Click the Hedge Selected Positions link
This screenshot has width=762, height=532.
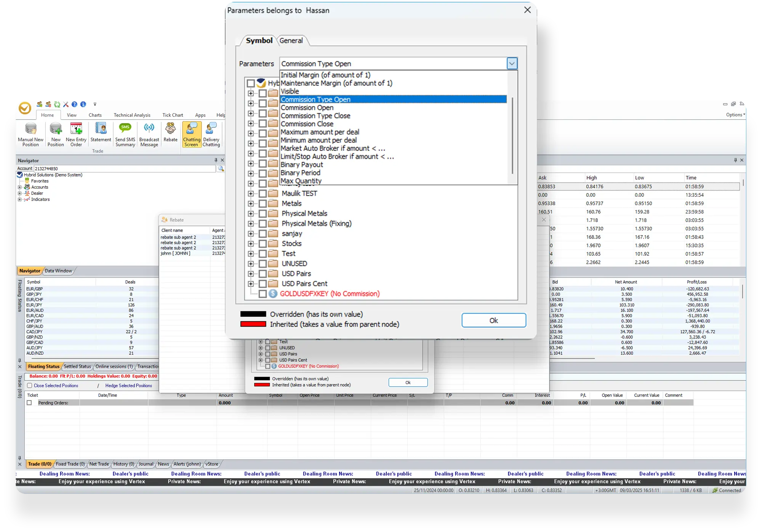coord(128,386)
